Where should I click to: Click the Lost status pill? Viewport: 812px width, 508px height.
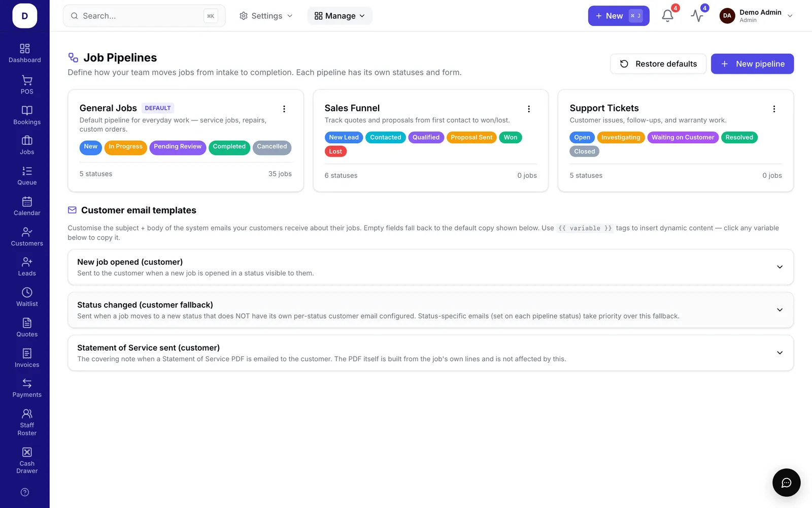pos(335,151)
